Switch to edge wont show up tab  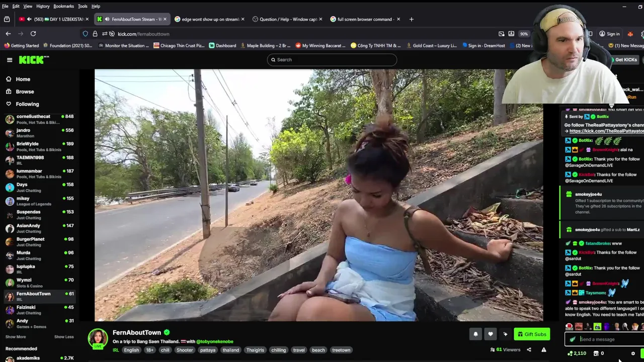[x=210, y=19]
